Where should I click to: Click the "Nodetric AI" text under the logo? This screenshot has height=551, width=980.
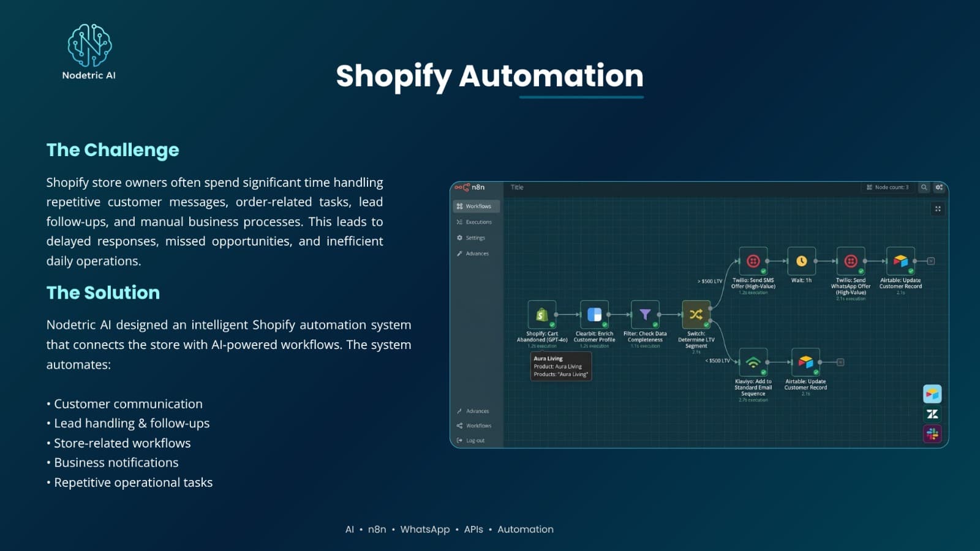click(x=89, y=75)
